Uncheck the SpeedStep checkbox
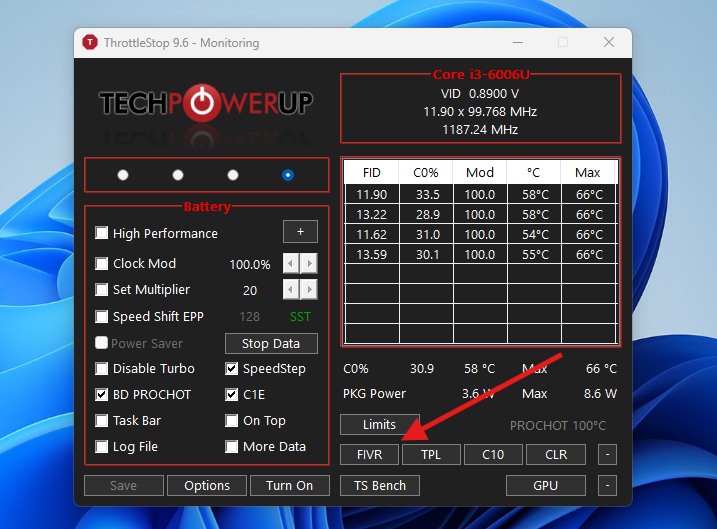The width and height of the screenshot is (717, 529). (x=231, y=369)
